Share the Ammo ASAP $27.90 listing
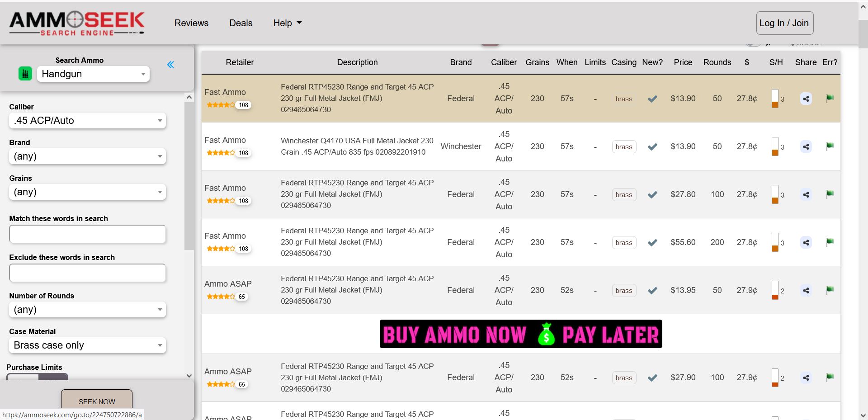The image size is (868, 420). pyautogui.click(x=806, y=378)
